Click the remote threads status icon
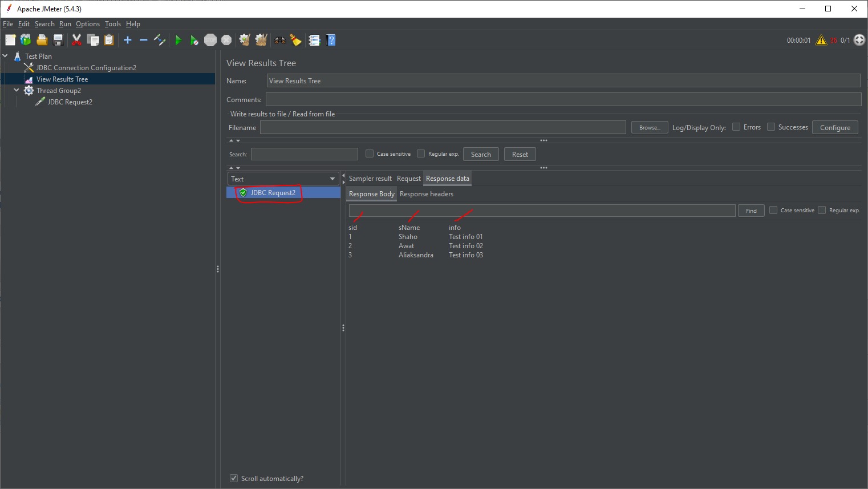The width and height of the screenshot is (868, 489). click(x=859, y=40)
